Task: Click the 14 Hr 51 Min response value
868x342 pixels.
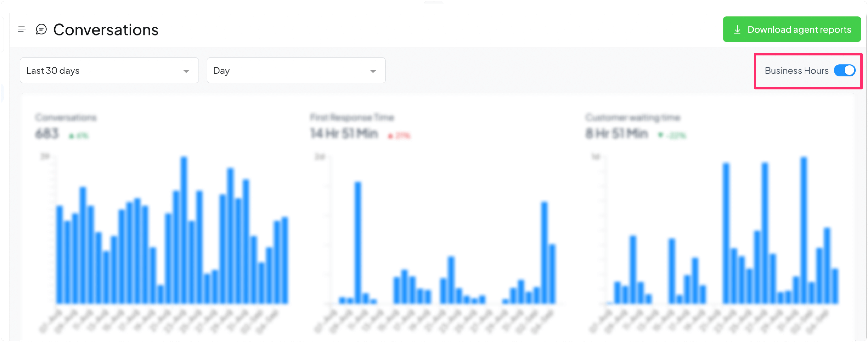Action: pos(344,134)
